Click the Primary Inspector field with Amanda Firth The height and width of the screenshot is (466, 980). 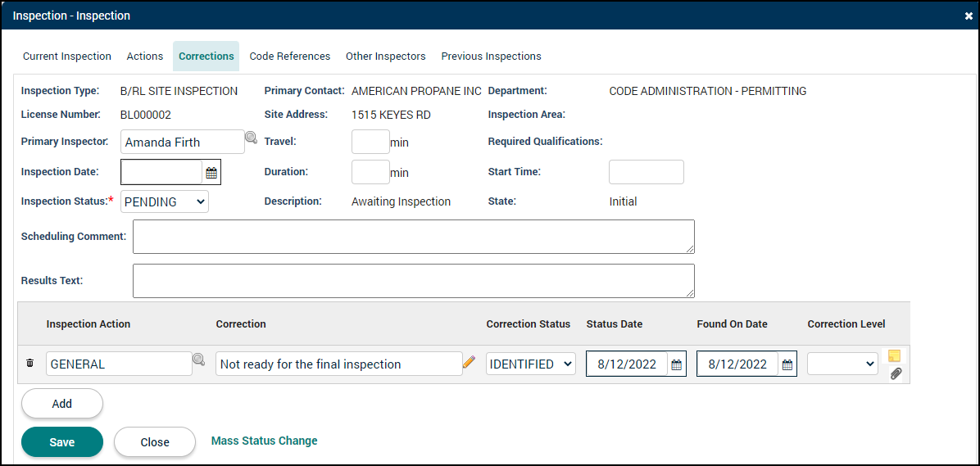[183, 142]
